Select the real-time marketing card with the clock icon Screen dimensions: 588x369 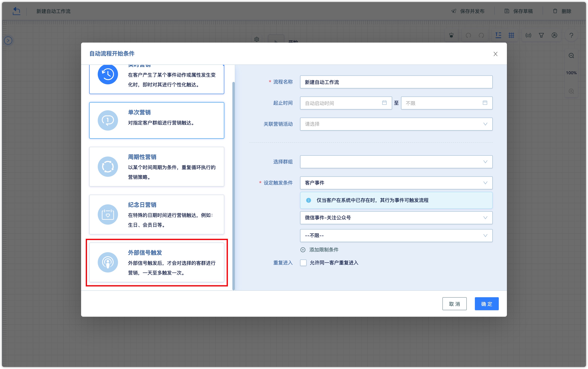(157, 79)
